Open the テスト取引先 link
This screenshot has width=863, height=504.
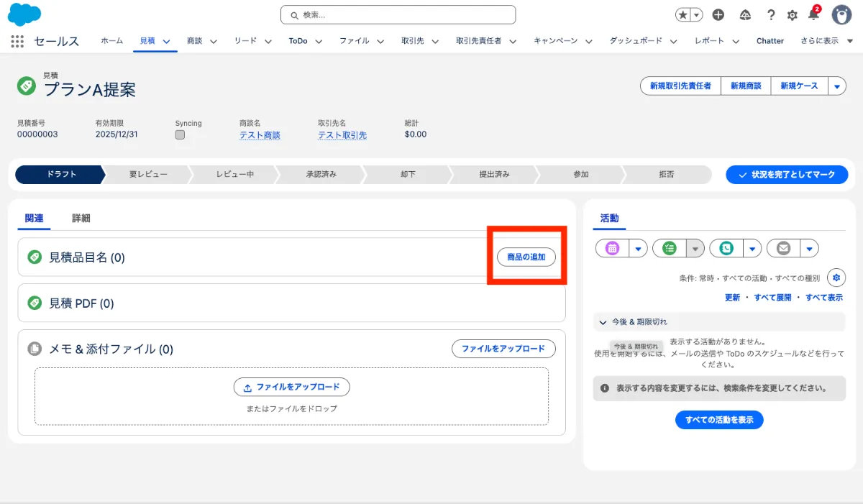342,134
